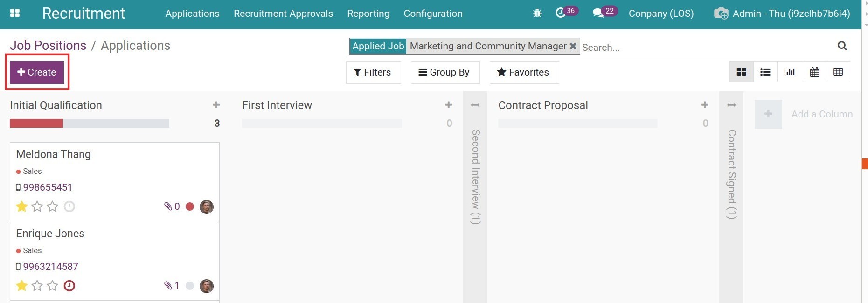The height and width of the screenshot is (303, 868).
Task: Switch to the pivot view
Action: [x=838, y=71]
